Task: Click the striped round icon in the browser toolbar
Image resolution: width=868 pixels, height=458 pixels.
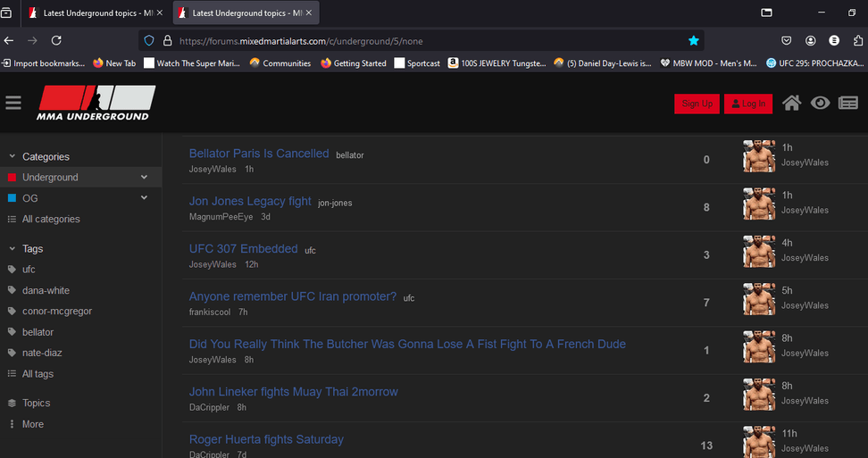Action: (834, 40)
